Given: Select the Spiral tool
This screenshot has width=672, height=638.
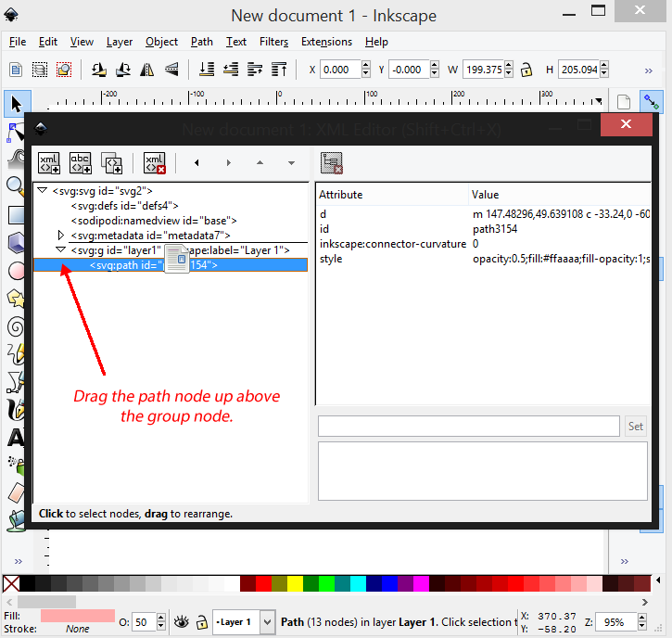Looking at the screenshot, I should [16, 327].
